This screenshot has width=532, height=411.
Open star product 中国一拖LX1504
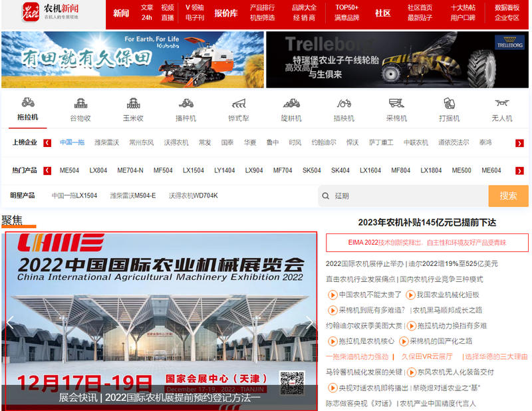click(74, 196)
